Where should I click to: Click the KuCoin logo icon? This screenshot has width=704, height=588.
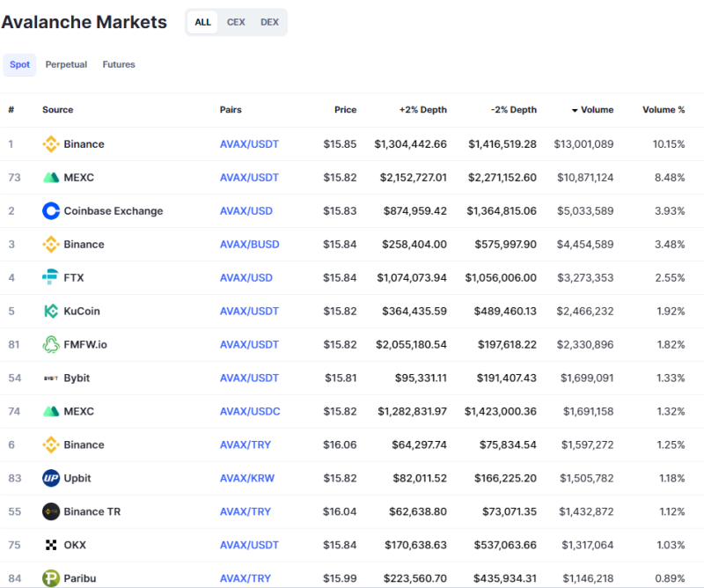[51, 311]
